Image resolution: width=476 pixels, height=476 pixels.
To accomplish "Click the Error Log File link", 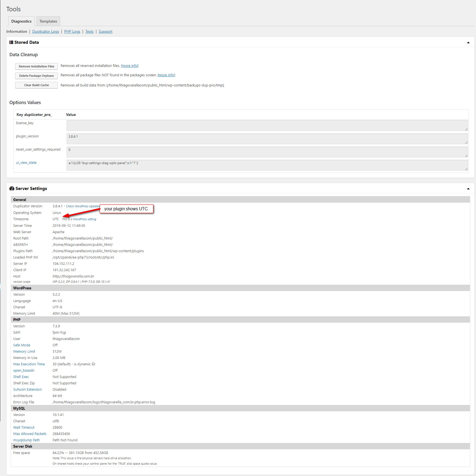I will [x=24, y=402].
